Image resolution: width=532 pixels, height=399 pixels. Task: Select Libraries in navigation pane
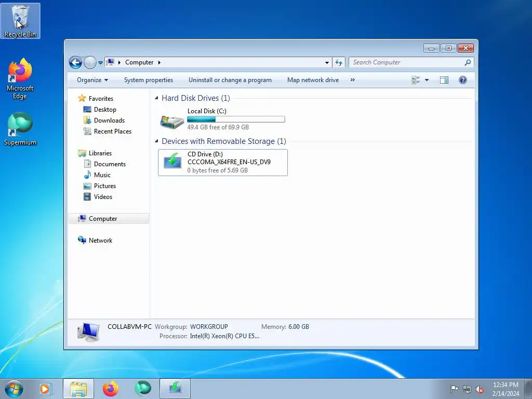coord(100,153)
